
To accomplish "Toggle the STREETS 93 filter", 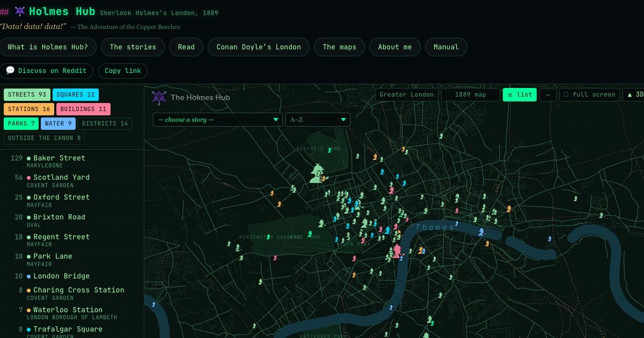I will (x=27, y=95).
